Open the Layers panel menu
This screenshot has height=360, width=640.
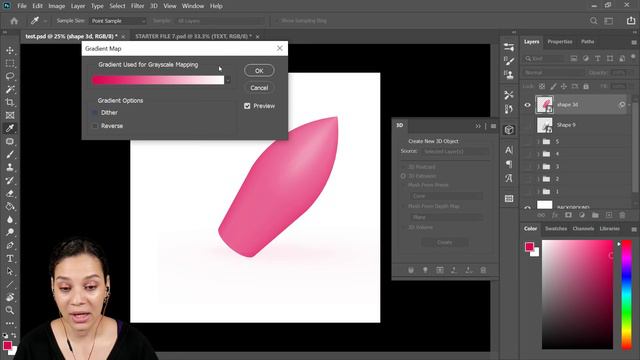coord(633,42)
